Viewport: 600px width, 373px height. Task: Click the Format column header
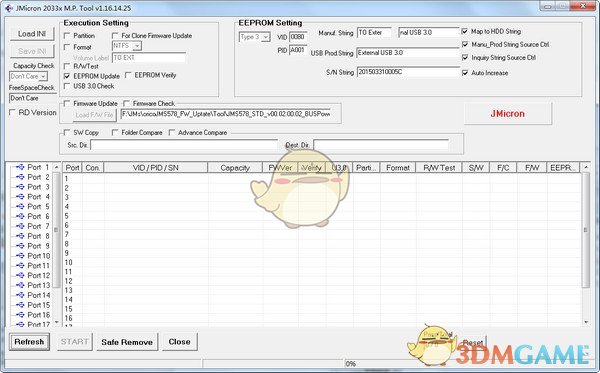(x=398, y=168)
